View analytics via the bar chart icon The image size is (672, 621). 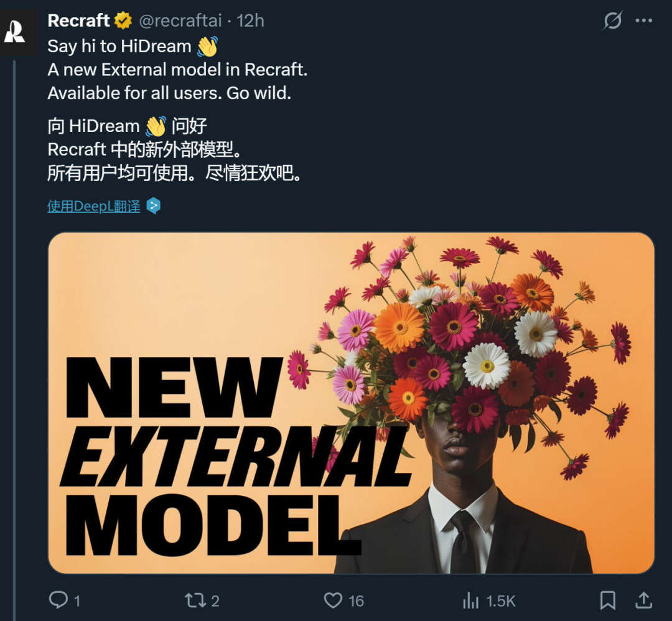470,600
